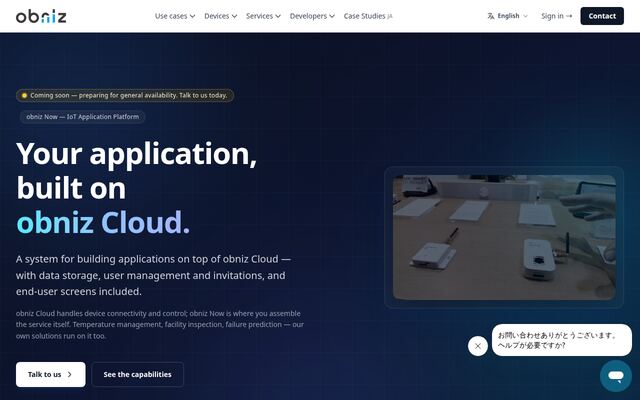The width and height of the screenshot is (640, 400).
Task: Open Case Studies page
Action: pos(368,16)
